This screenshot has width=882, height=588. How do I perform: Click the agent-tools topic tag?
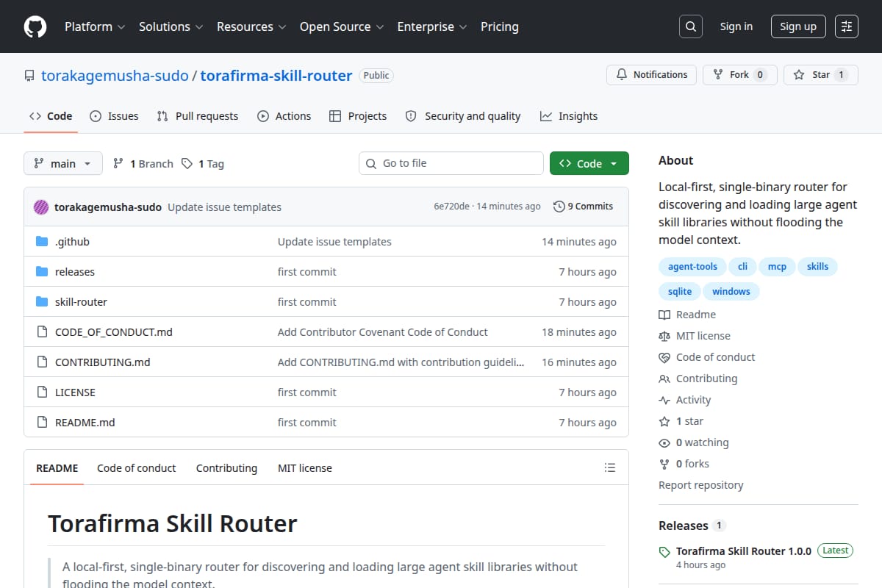coord(692,267)
